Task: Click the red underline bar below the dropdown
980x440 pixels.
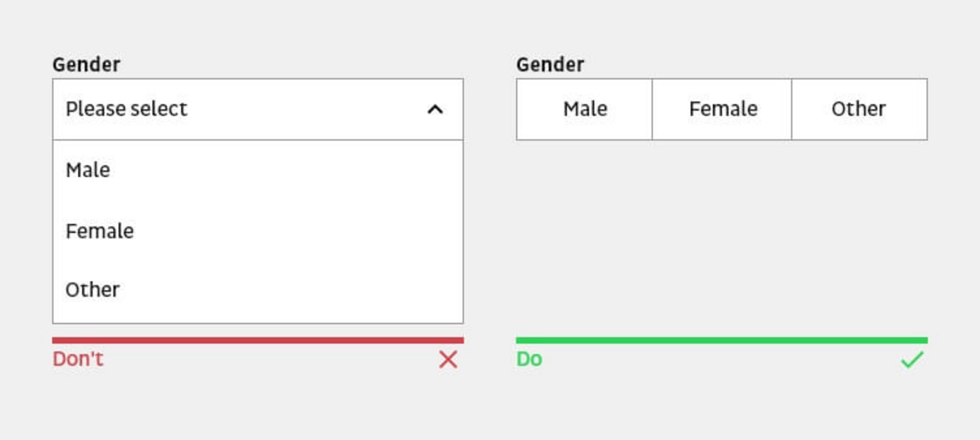Action: pos(257,338)
